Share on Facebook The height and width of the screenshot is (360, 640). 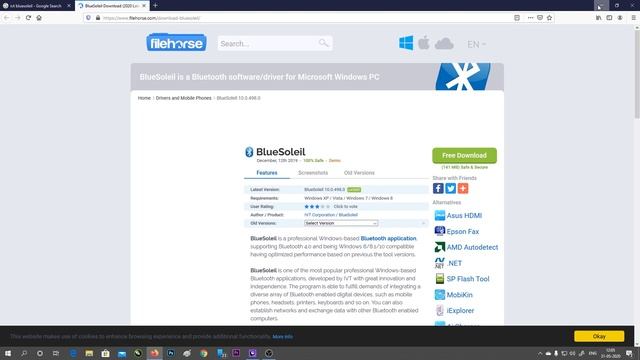pos(438,188)
